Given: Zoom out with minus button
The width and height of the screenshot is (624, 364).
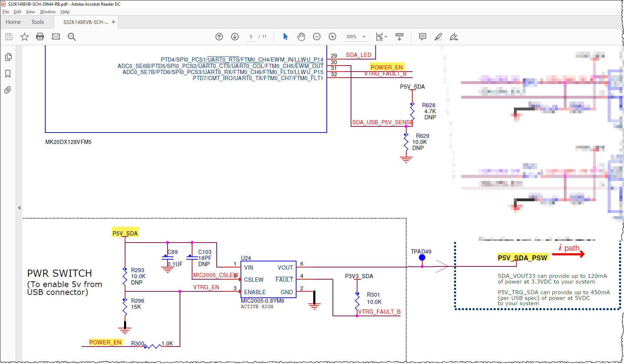Looking at the screenshot, I should [x=317, y=37].
